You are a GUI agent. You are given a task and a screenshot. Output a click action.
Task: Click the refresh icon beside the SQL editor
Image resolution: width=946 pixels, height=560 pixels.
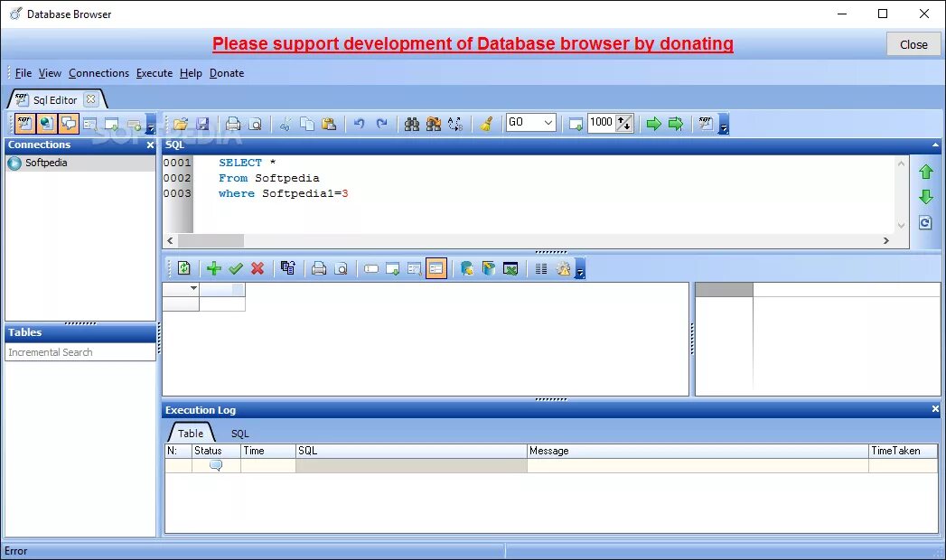(x=925, y=222)
